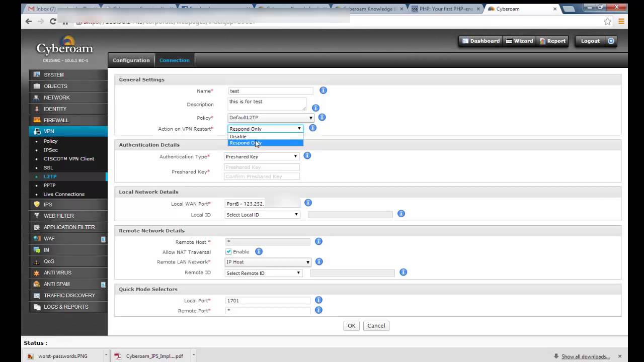Click the Local Port input field
The image size is (644, 362).
coord(268,301)
